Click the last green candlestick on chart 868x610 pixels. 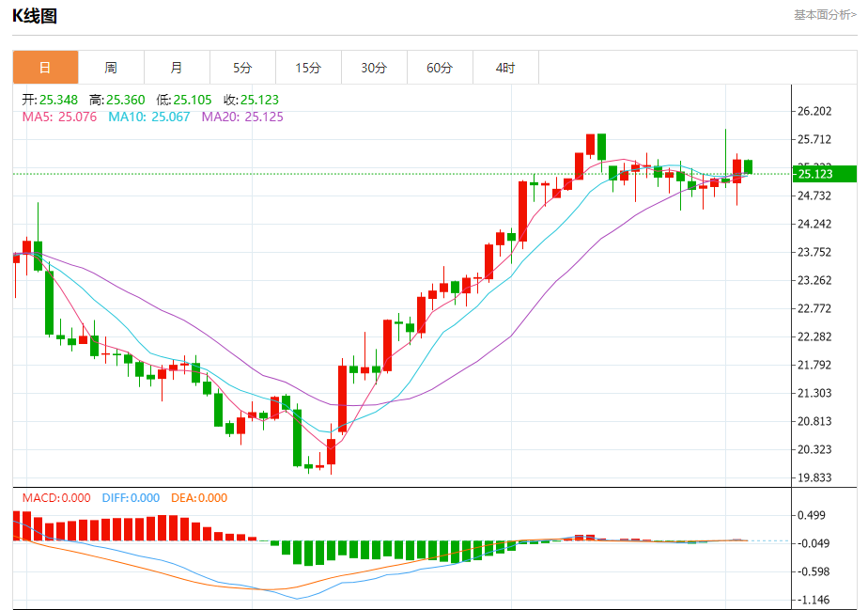tap(748, 166)
